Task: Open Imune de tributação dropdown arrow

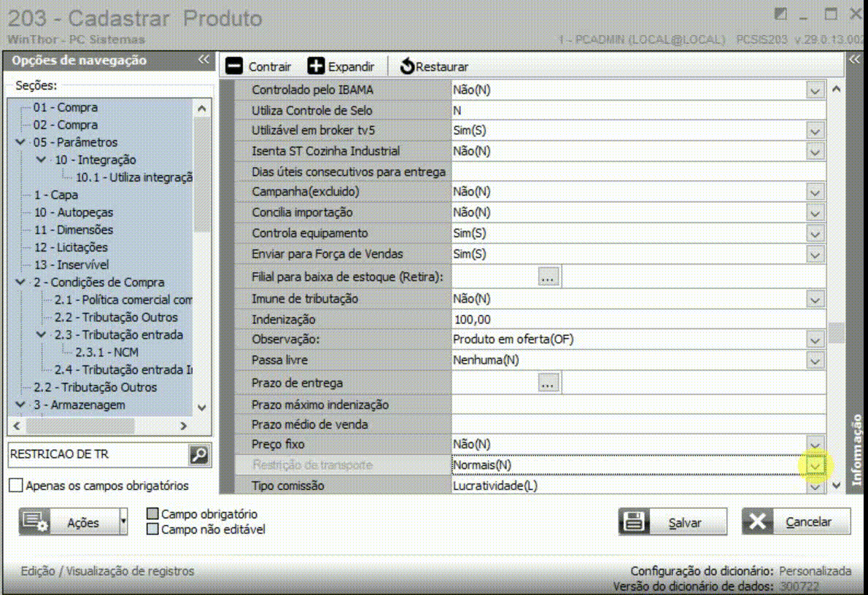Action: tap(815, 300)
